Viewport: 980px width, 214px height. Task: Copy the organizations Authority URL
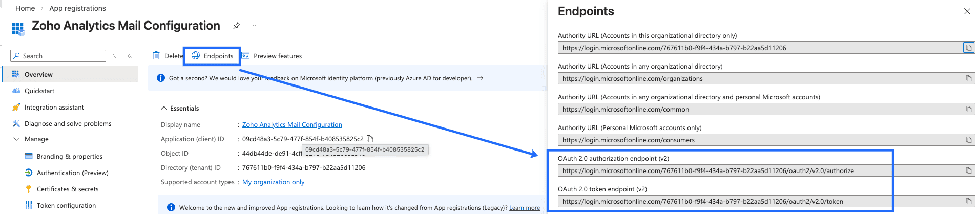coord(968,78)
